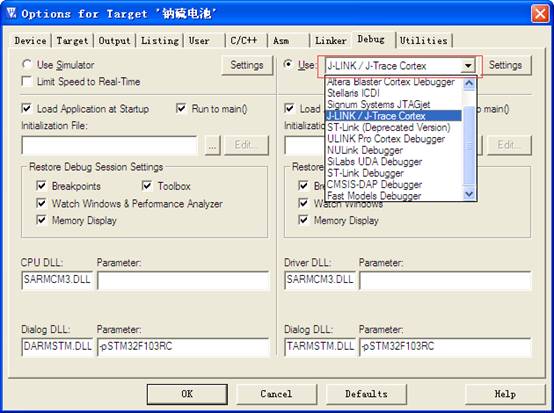Choose Fast Models Debugger
Image resolution: width=554 pixels, height=413 pixels.
[394, 195]
